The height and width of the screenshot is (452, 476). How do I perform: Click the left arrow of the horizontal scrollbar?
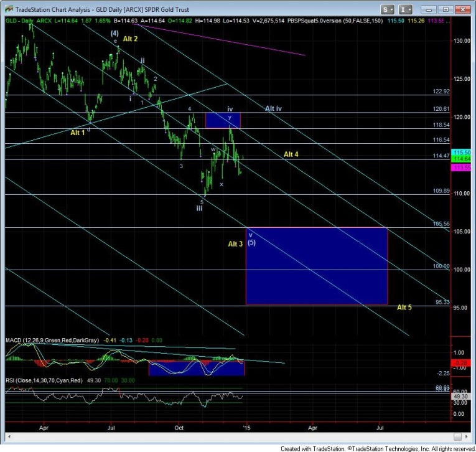(x=9, y=437)
